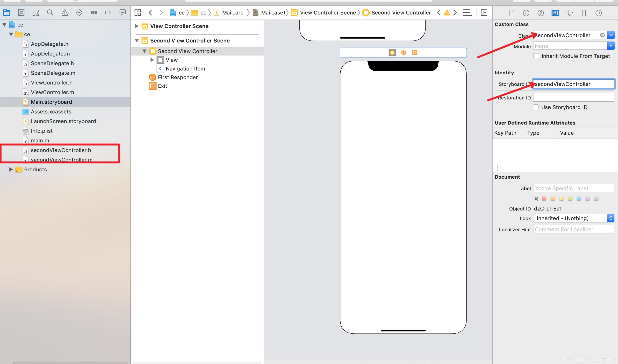The height and width of the screenshot is (364, 618).
Task: Select Navigation Item in the outline
Action: point(185,69)
